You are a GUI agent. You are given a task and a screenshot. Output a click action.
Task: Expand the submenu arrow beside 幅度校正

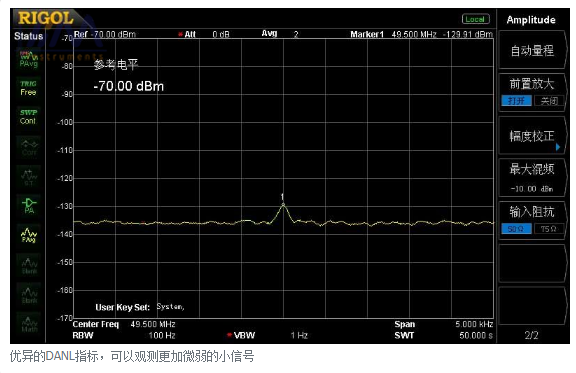[x=558, y=147]
